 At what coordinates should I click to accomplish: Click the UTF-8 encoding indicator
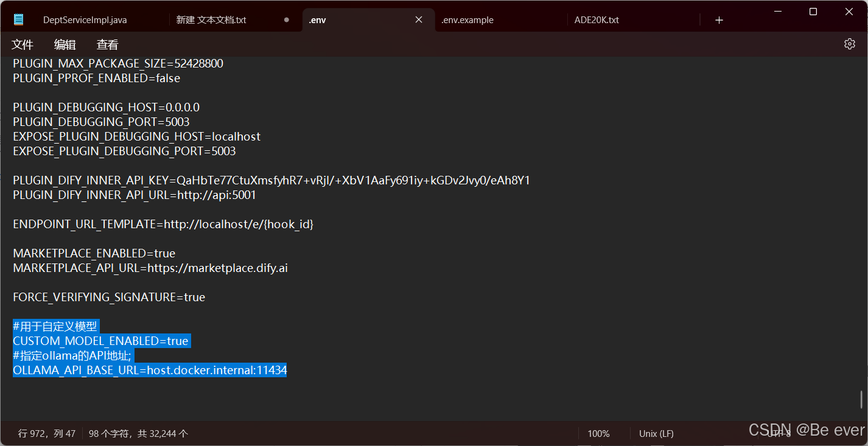[781, 433]
